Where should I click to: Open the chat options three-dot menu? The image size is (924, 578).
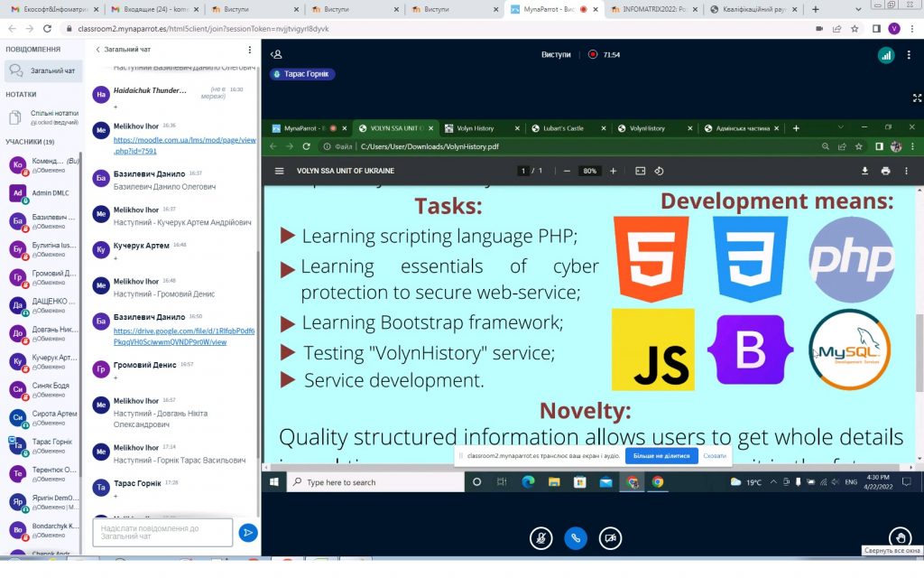[251, 50]
